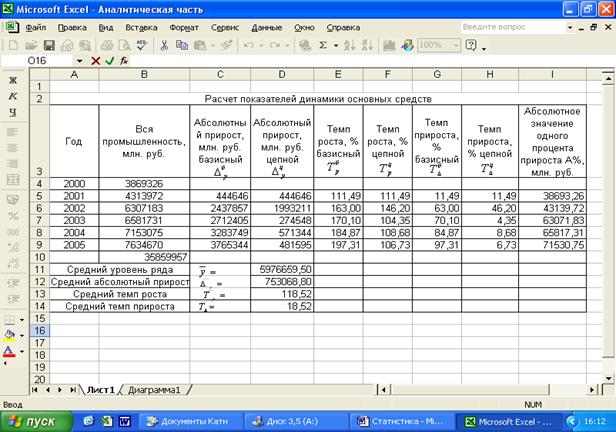The width and height of the screenshot is (616, 432).
Task: Open the Help question mark icon
Action: pos(470,45)
